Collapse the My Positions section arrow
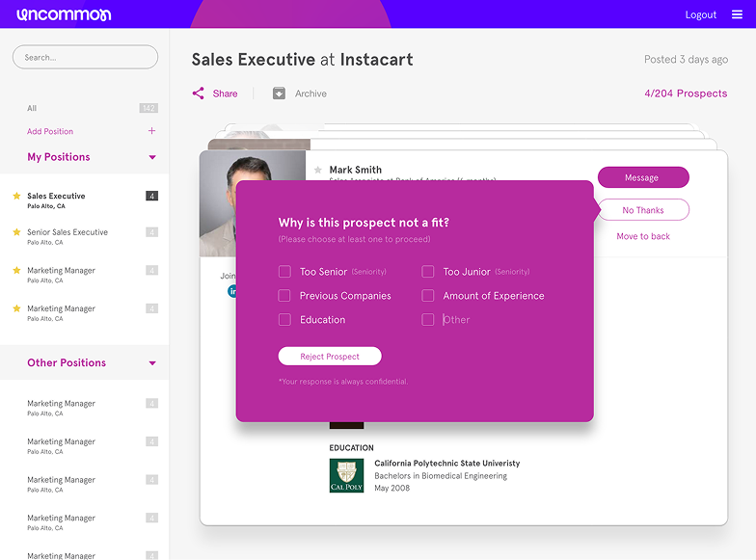Image resolution: width=756 pixels, height=560 pixels. pyautogui.click(x=152, y=157)
